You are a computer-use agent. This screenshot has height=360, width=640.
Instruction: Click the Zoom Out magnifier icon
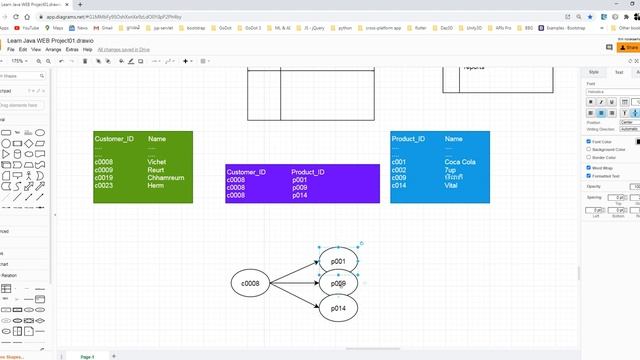pyautogui.click(x=48, y=61)
